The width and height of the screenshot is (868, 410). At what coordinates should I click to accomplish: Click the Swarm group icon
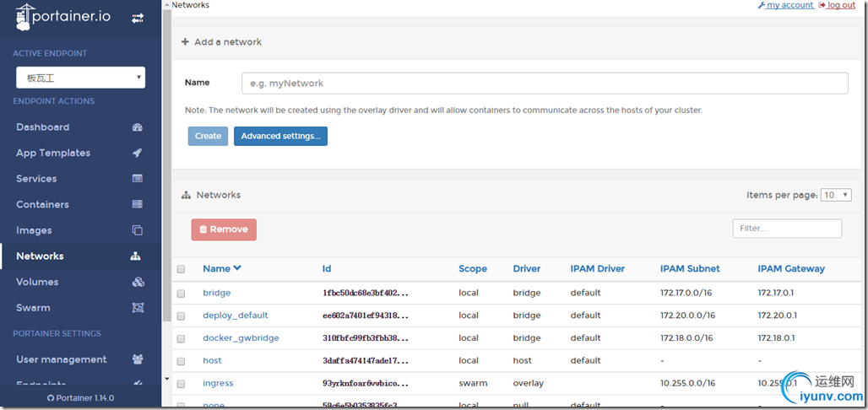(x=138, y=308)
